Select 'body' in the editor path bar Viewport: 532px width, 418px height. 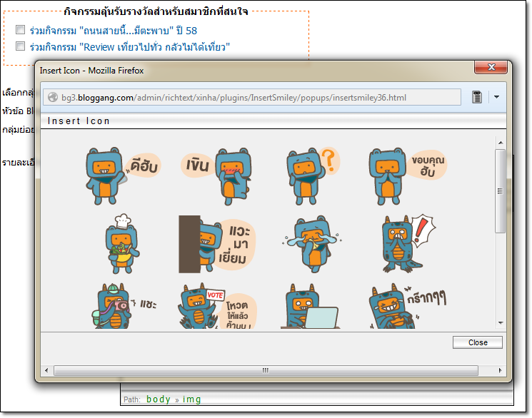coord(159,399)
